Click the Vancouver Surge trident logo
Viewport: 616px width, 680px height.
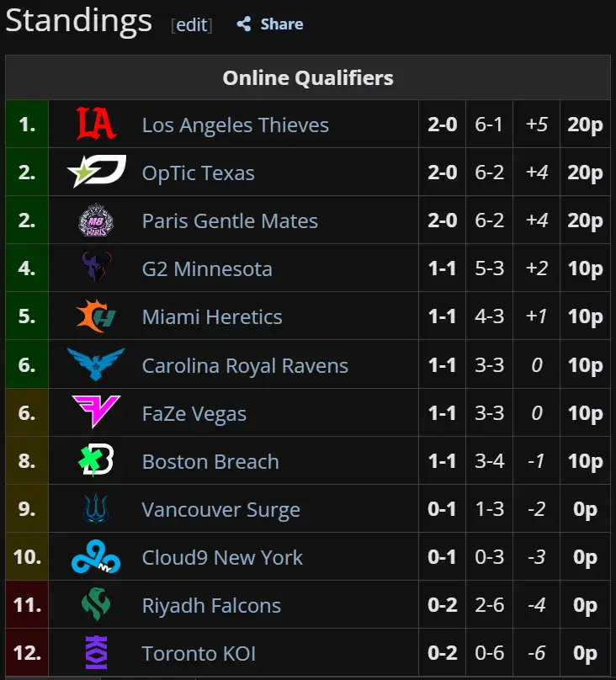[x=96, y=509]
